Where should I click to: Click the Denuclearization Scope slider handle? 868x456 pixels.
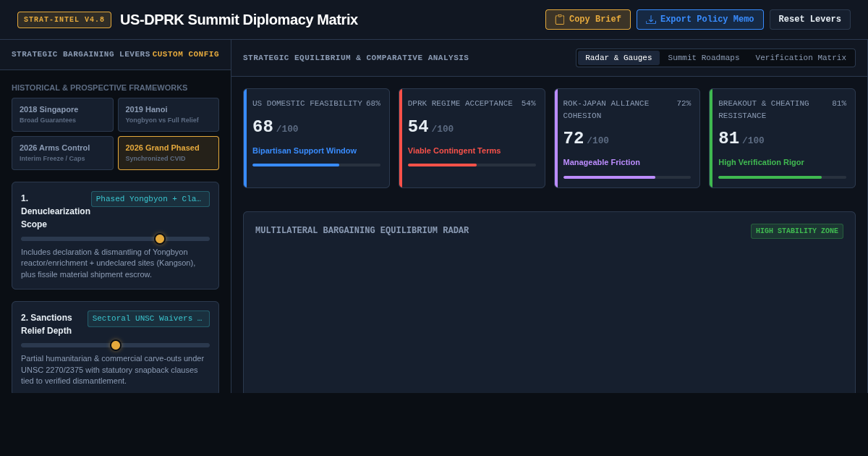tap(160, 239)
